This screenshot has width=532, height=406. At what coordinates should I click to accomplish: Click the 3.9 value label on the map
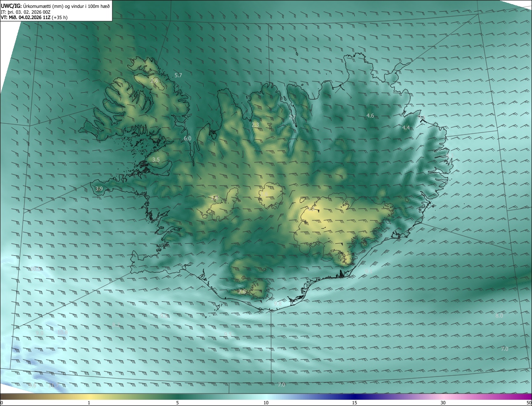pyautogui.click(x=99, y=188)
